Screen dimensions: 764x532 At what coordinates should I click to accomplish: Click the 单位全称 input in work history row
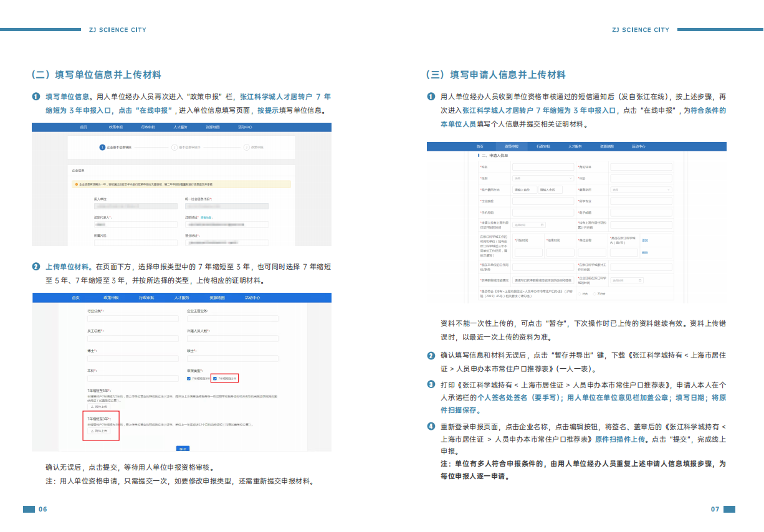592,252
